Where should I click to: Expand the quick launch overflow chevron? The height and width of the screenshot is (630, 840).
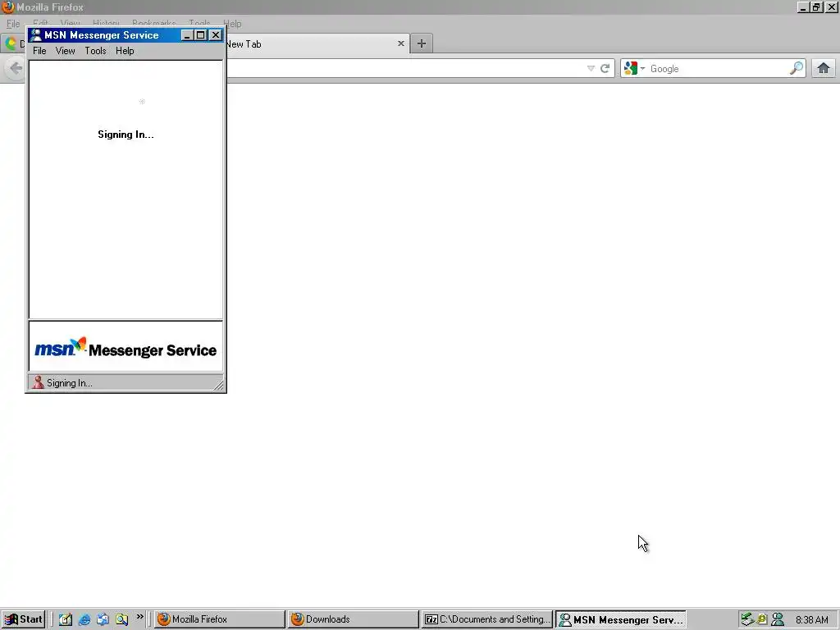tap(139, 617)
